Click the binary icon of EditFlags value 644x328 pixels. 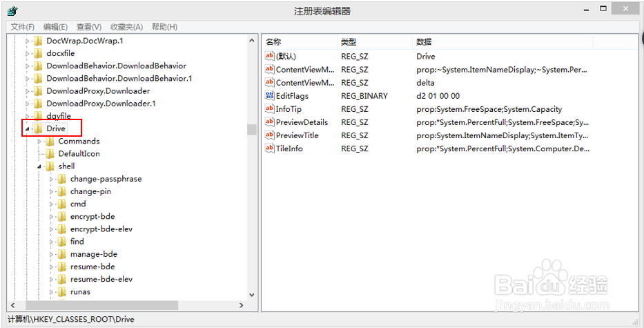[x=269, y=96]
